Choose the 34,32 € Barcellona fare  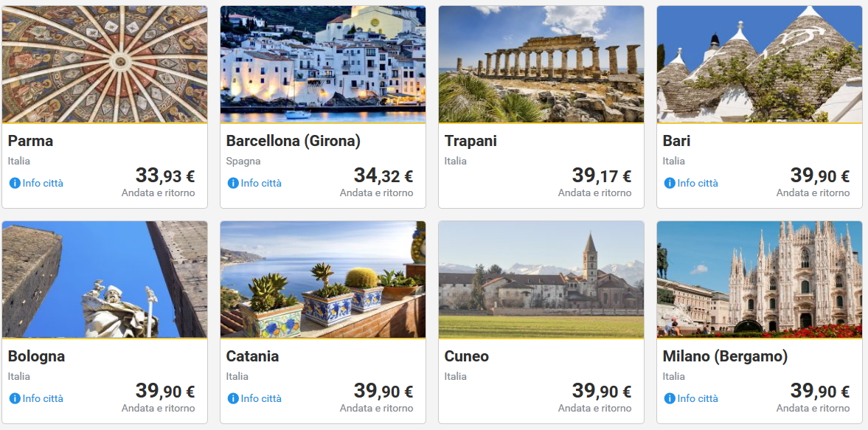click(383, 176)
